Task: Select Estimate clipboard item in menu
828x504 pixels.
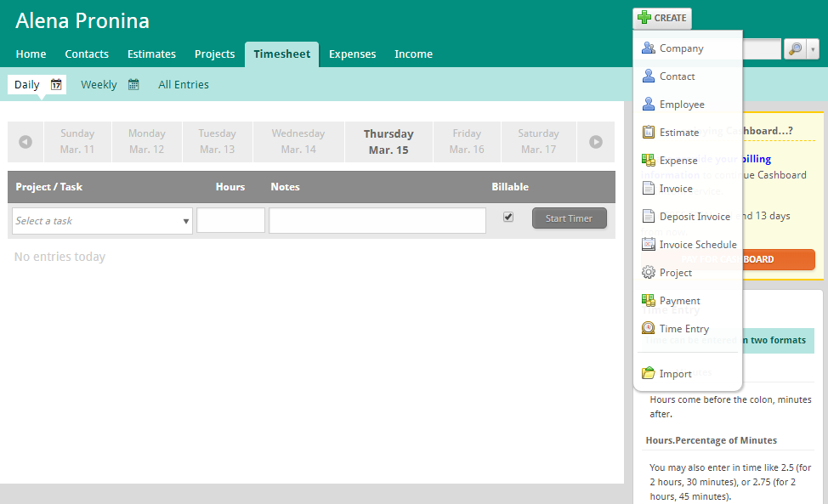Action: (678, 133)
